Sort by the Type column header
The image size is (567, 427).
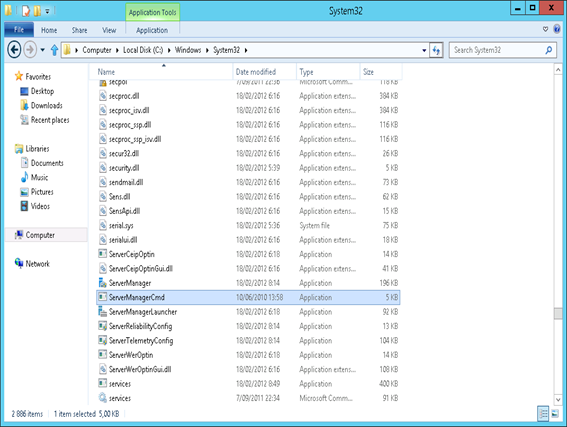pos(328,72)
